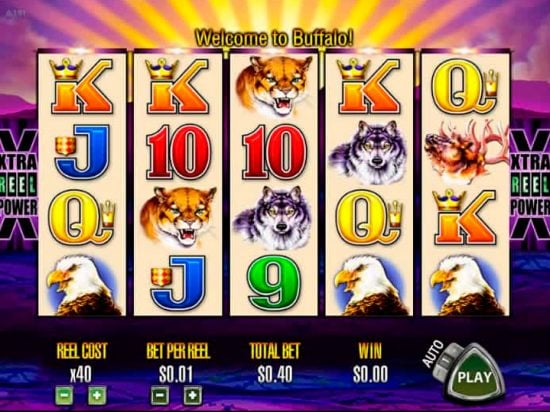The image size is (550, 412).
Task: Select the green 9 symbol
Action: 274,284
